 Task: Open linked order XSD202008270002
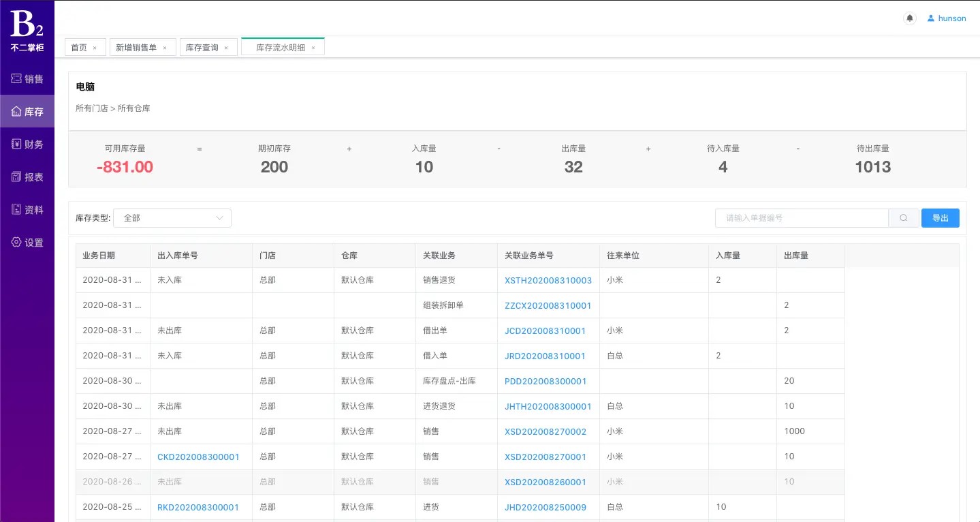[x=546, y=431]
